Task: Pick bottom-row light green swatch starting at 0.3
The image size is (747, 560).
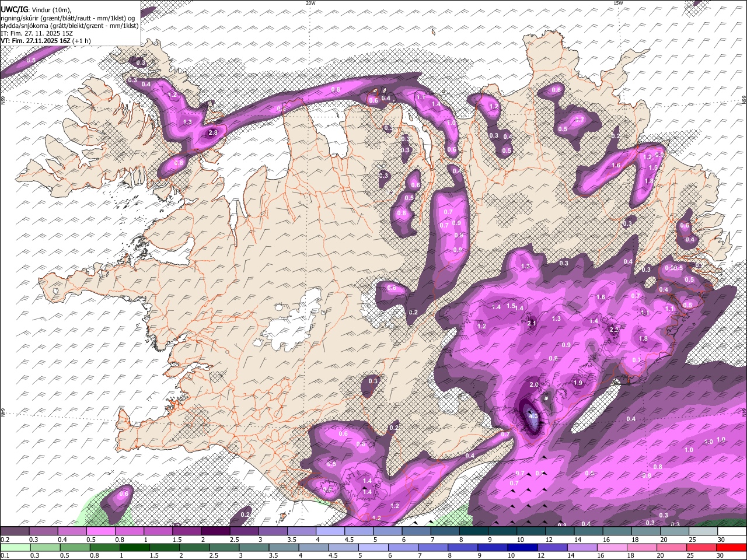Action: tap(45, 547)
